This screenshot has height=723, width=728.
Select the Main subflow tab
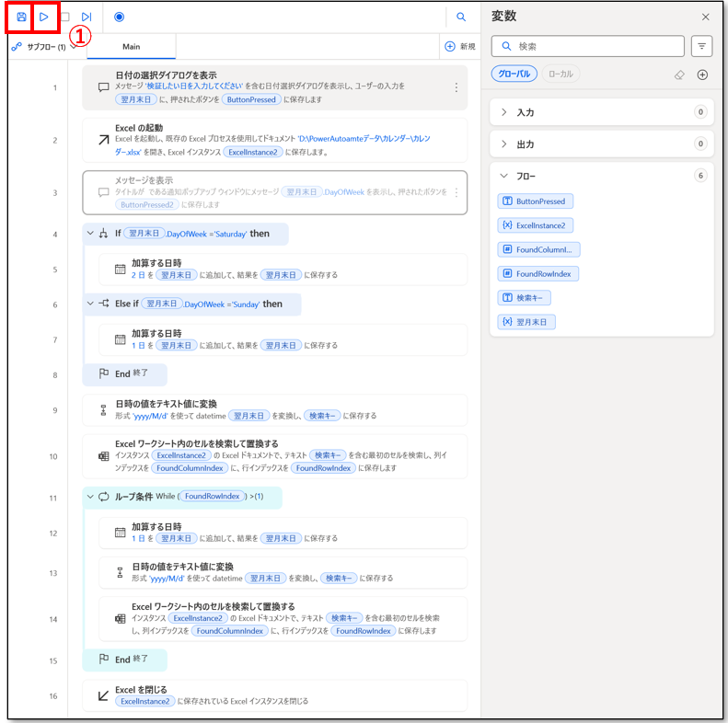[131, 47]
